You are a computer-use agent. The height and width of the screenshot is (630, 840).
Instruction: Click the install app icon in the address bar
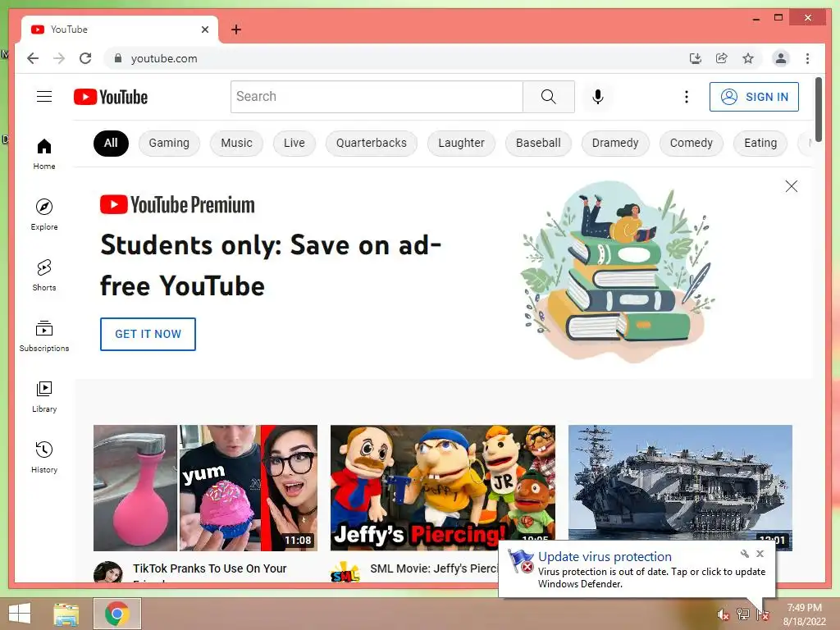pos(696,58)
